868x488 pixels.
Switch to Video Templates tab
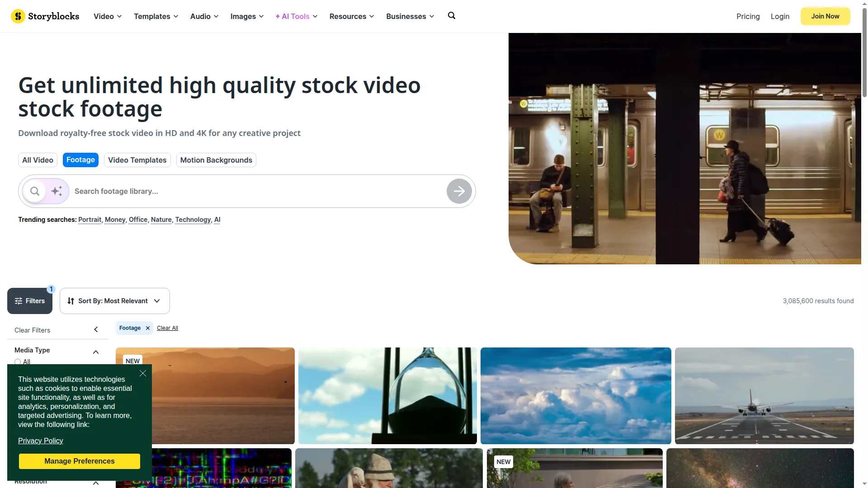coord(137,160)
